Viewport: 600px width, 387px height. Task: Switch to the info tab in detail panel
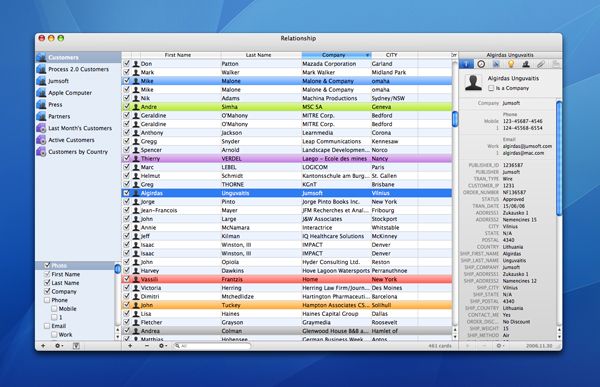466,64
